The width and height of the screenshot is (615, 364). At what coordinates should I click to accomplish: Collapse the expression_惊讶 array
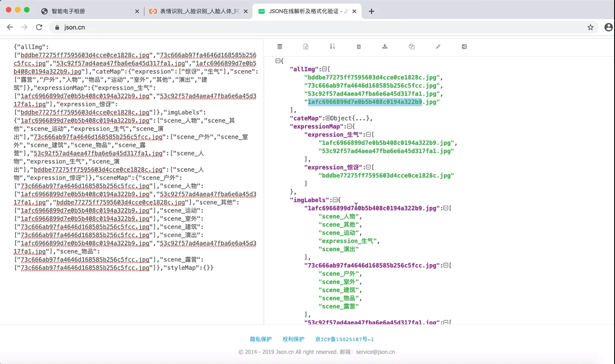pos(368,167)
